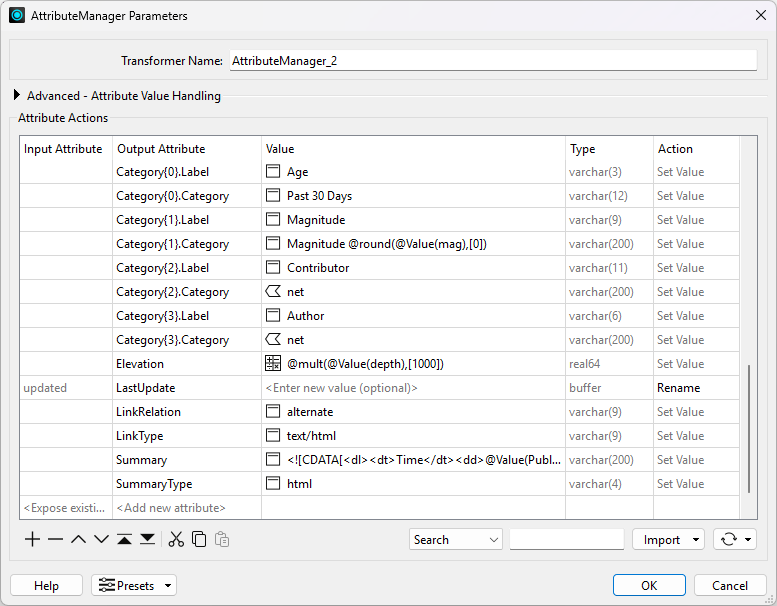Viewport: 777px width, 606px height.
Task: Open text editor icon for Author value
Action: 273,315
